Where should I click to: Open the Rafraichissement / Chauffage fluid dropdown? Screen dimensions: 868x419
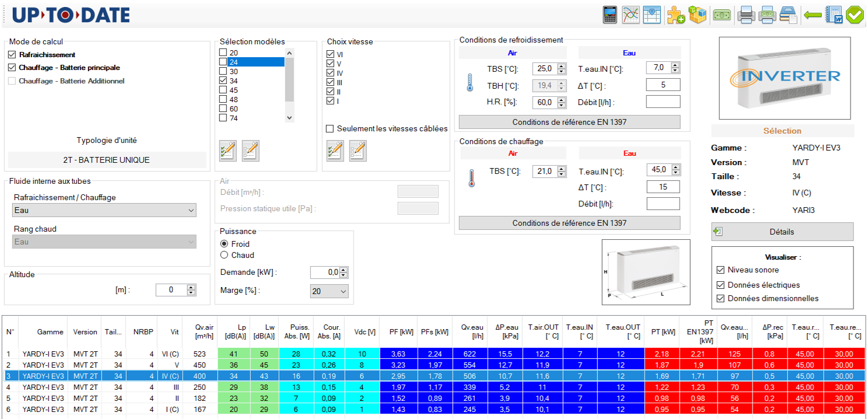105,210
